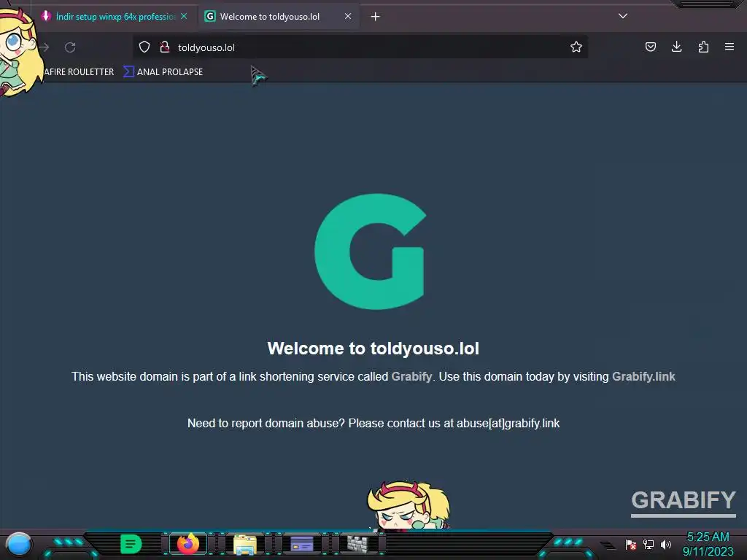Viewport: 747px width, 560px height.
Task: Reload the current page
Action: pyautogui.click(x=70, y=47)
